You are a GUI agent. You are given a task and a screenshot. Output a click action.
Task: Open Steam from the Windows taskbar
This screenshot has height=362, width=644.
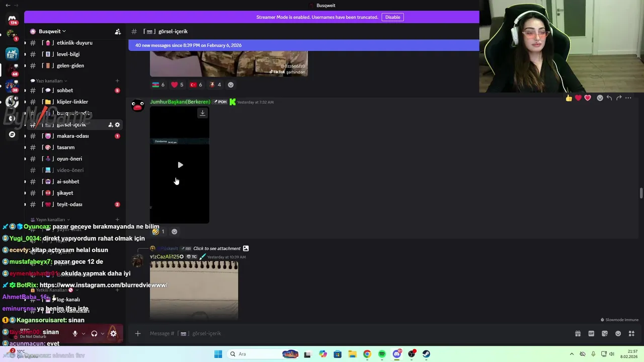(426, 354)
